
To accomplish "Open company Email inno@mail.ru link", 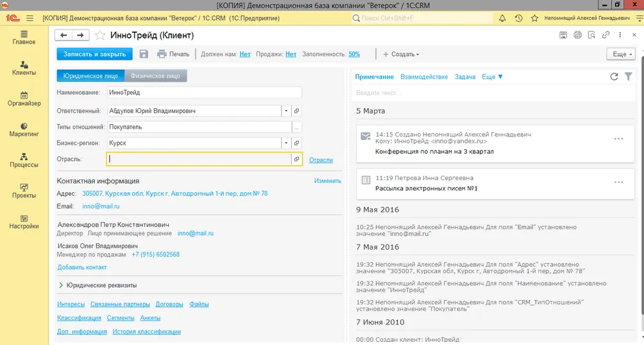I will (100, 206).
